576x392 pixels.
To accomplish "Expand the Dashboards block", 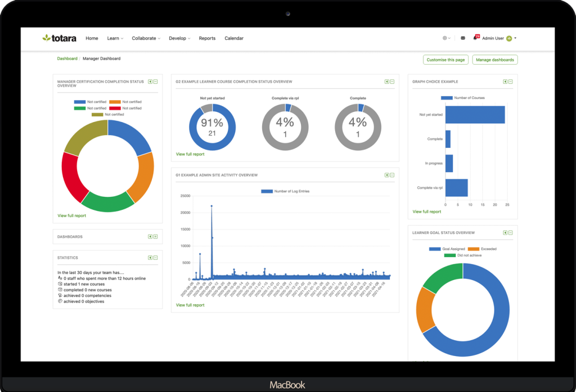I will click(156, 236).
